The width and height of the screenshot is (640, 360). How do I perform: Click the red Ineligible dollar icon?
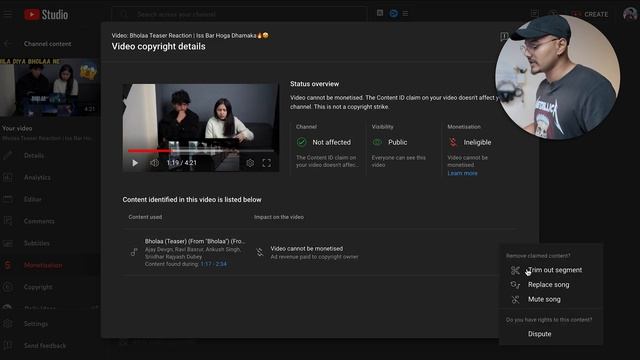tap(453, 142)
